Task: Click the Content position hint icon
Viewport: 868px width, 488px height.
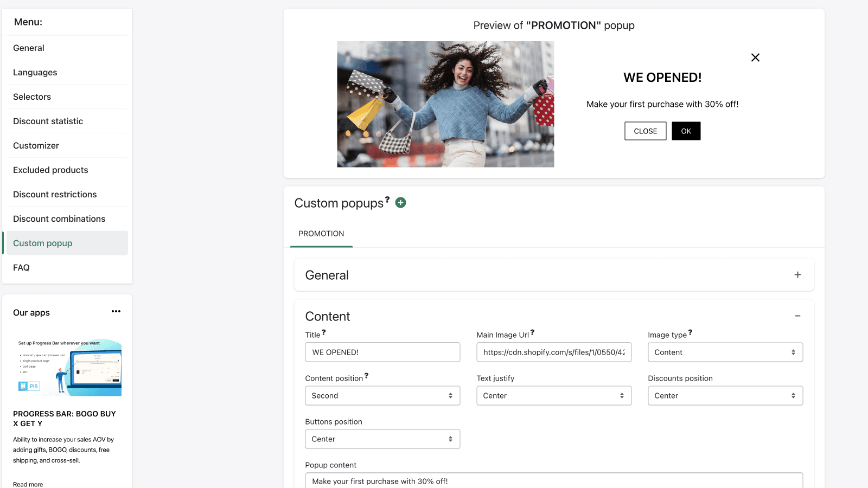Action: click(367, 375)
